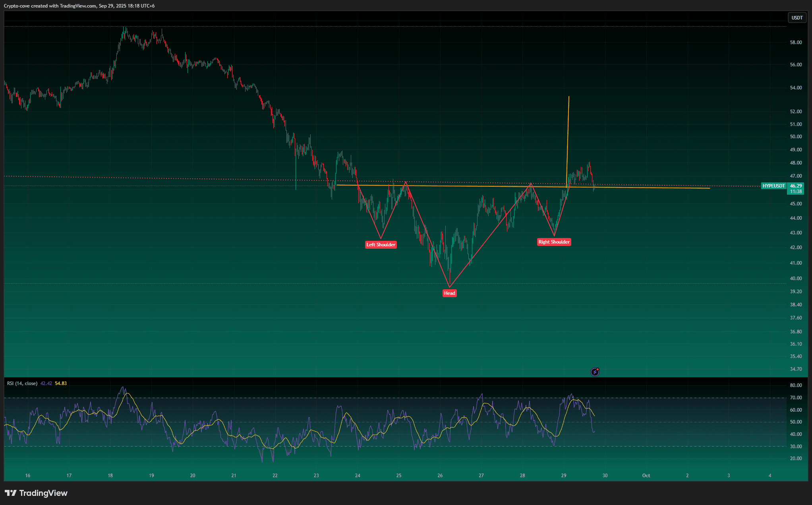Image resolution: width=812 pixels, height=505 pixels.
Task: Click date 22 on the time axis
Action: [275, 476]
